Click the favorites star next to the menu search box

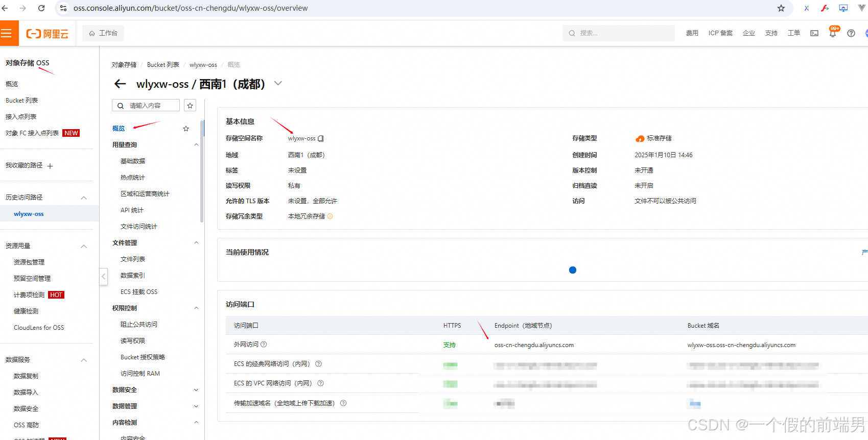190,105
